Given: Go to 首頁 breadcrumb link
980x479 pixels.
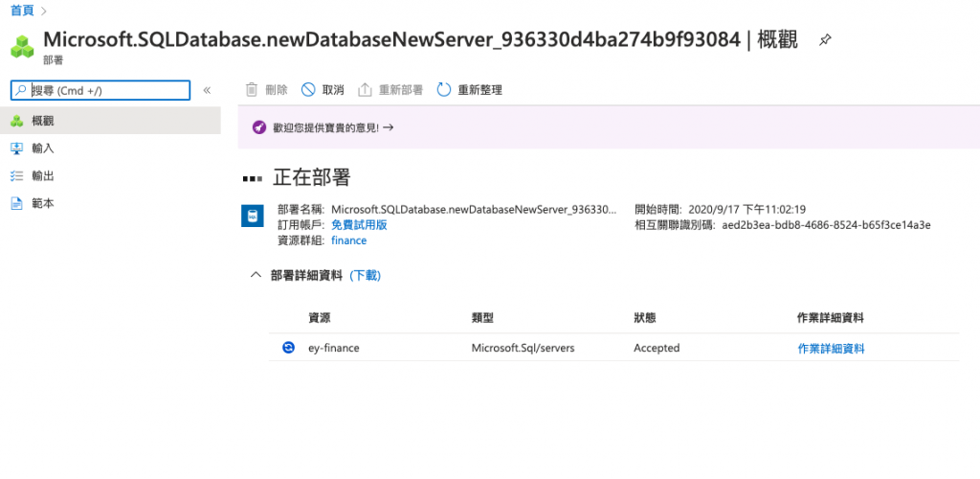Looking at the screenshot, I should click(x=23, y=10).
